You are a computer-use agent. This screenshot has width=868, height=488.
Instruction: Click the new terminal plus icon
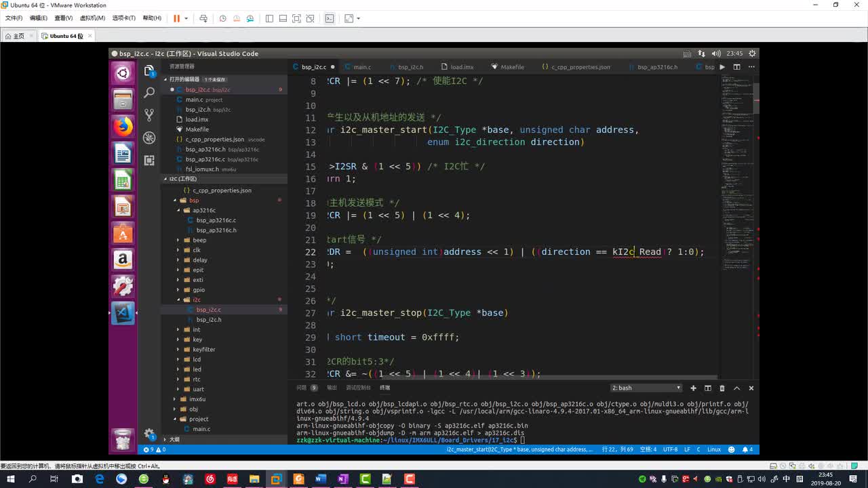(x=693, y=388)
